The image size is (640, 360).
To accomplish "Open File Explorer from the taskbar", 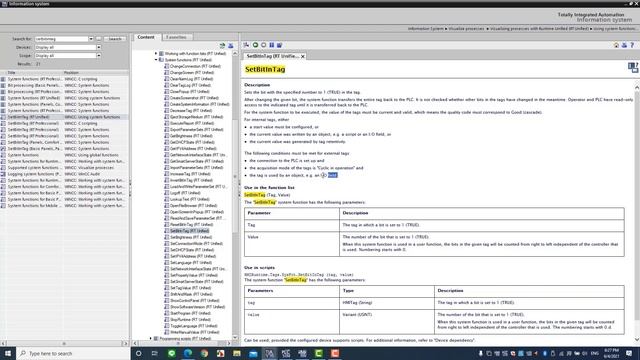I will click(237, 353).
